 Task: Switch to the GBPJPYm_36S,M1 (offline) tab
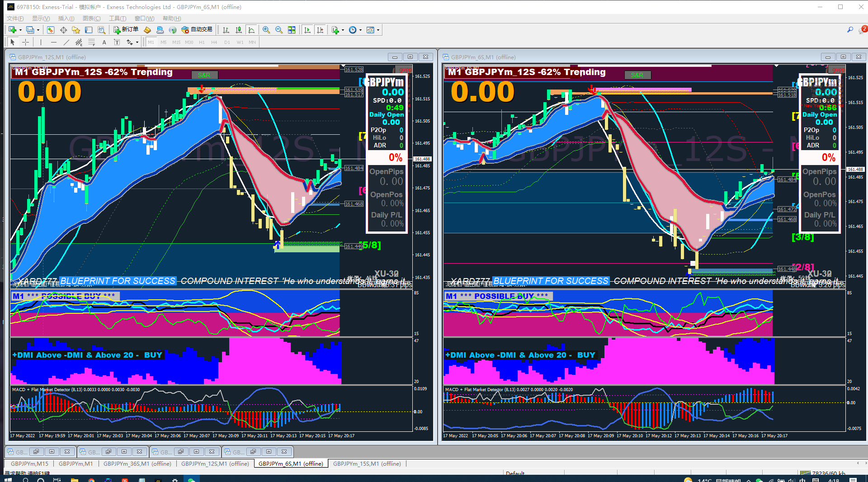[137, 463]
